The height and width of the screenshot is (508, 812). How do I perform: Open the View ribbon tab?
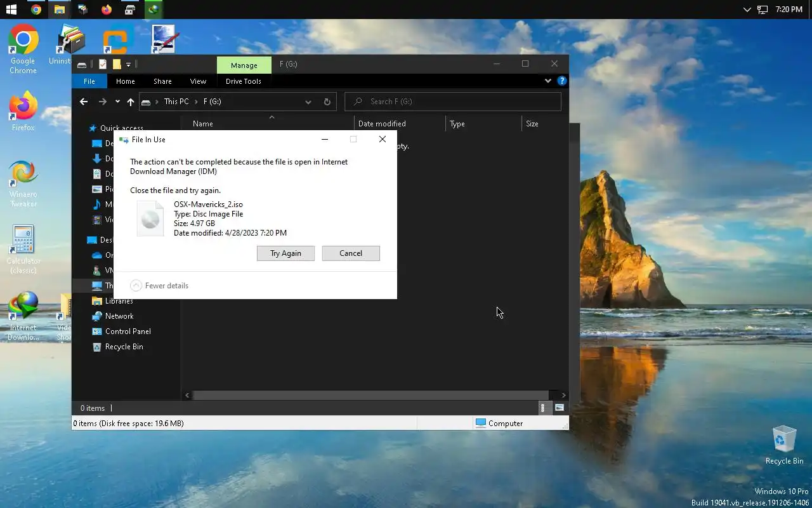tap(198, 81)
